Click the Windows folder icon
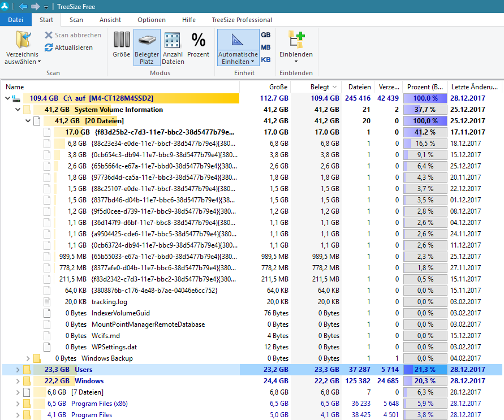504x420 pixels. (27, 381)
